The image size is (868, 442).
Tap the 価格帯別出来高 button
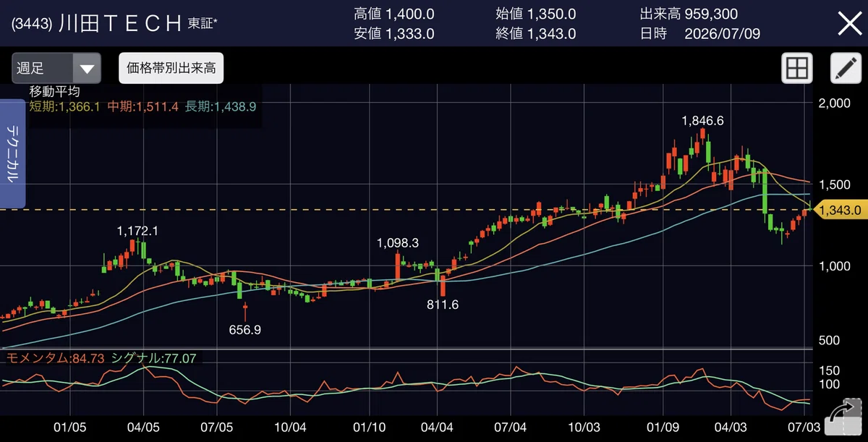pos(171,69)
